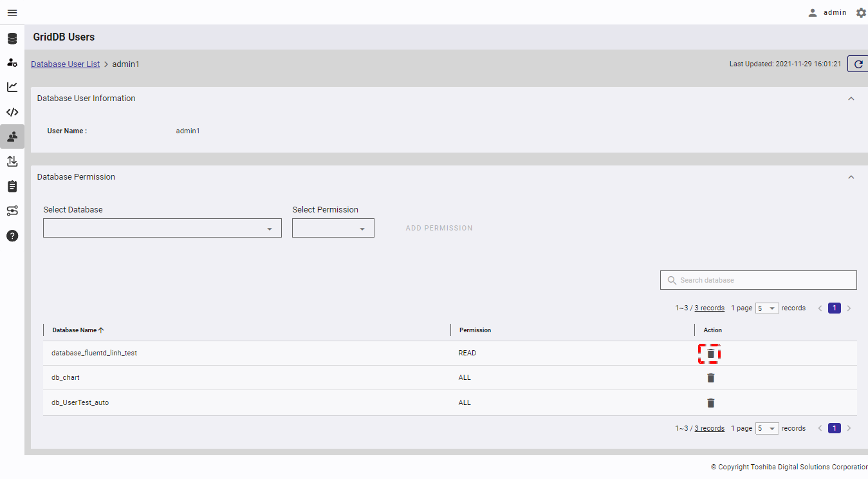Viewport: 868px width, 479px height.
Task: Click the search magnifier icon
Action: click(x=672, y=280)
